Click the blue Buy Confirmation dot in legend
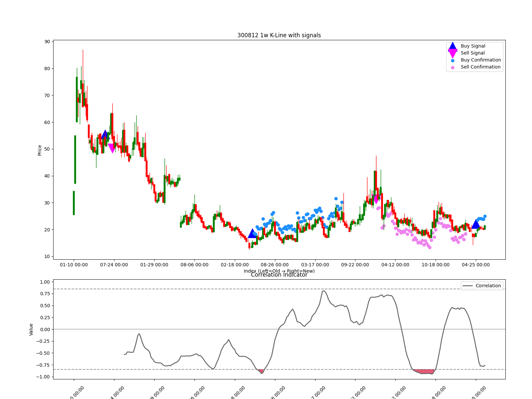Screen dimensions: 532x399 point(453,61)
